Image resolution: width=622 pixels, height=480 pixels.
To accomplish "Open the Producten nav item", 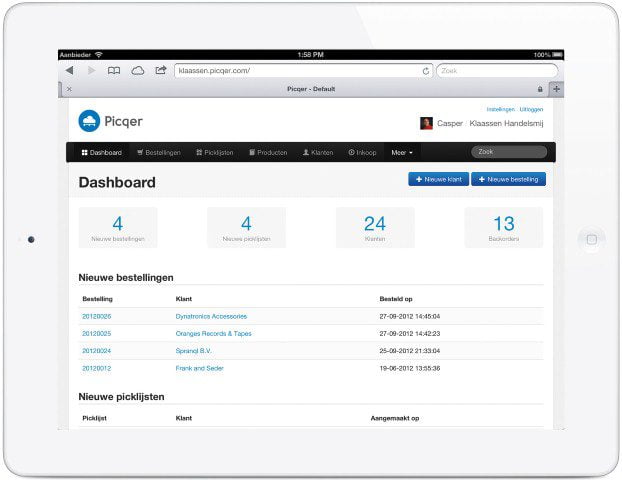I will tap(268, 152).
